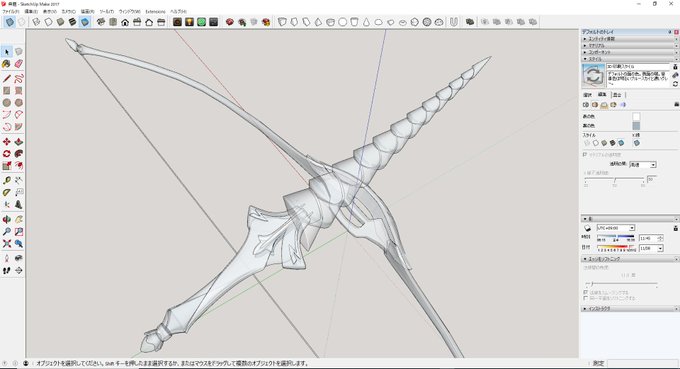Select the arrow Select tool in left toolbar
The height and width of the screenshot is (369, 680).
point(7,52)
